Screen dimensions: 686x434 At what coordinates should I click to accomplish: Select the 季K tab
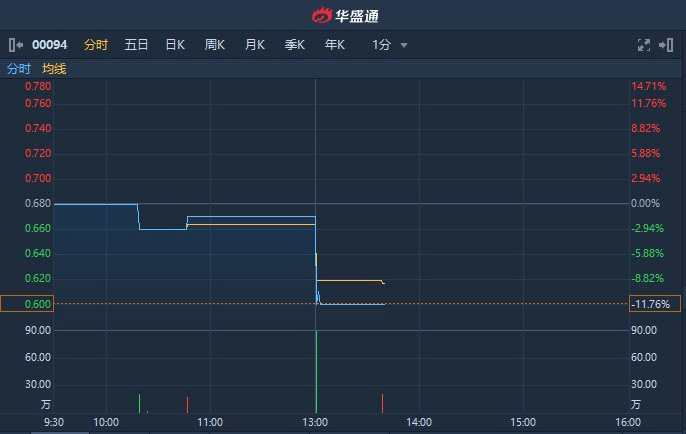[295, 45]
